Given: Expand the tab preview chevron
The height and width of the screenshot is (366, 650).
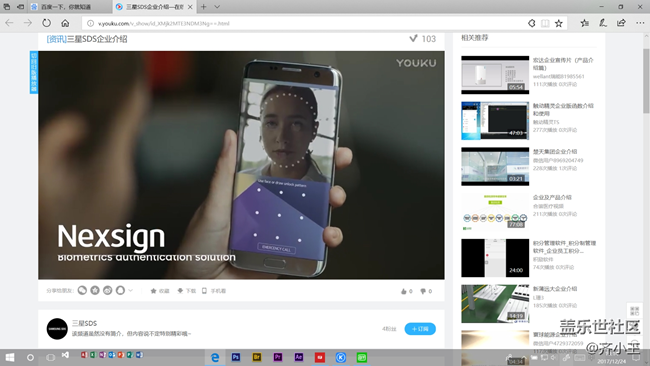Looking at the screenshot, I should 217,7.
